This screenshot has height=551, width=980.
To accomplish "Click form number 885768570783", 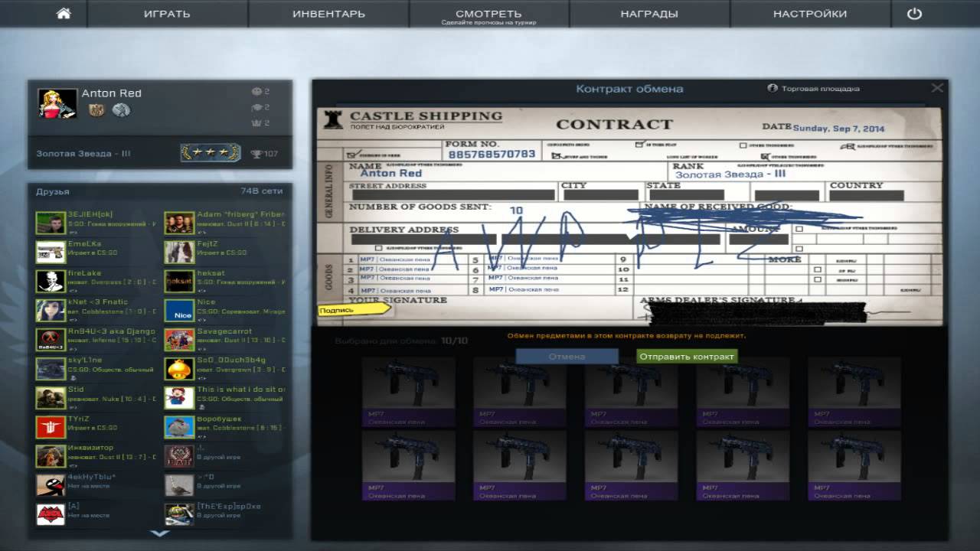I will tap(492, 154).
